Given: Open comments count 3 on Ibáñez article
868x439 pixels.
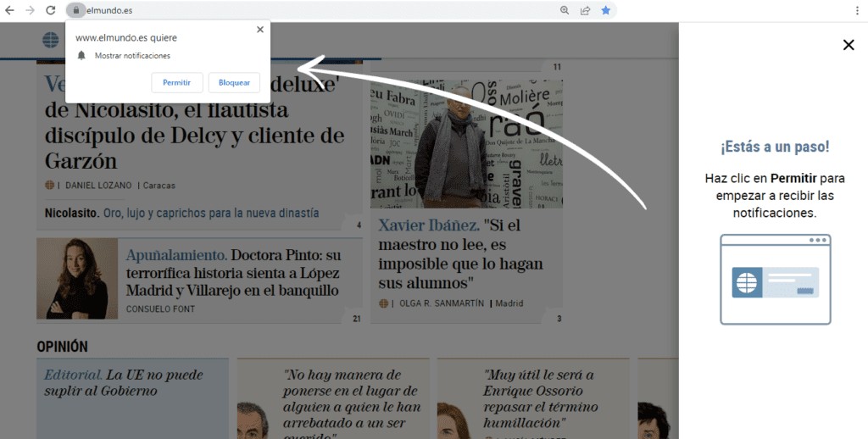Looking at the screenshot, I should tap(559, 319).
